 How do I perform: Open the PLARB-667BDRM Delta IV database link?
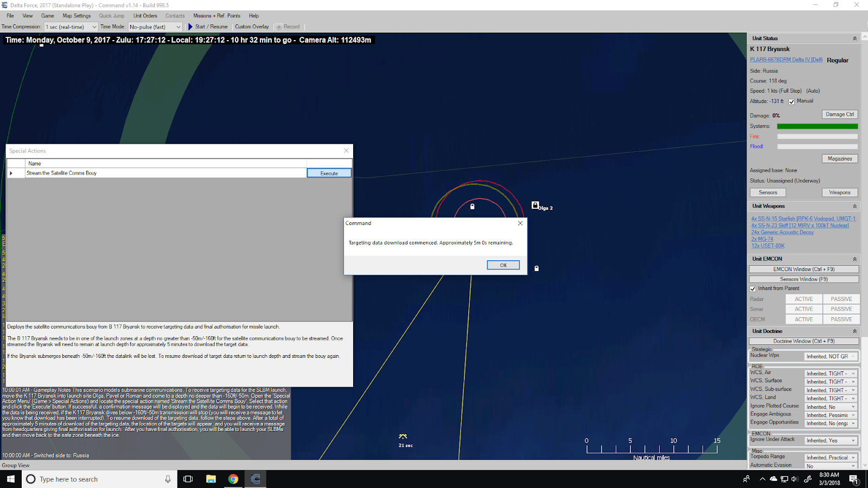[786, 60]
